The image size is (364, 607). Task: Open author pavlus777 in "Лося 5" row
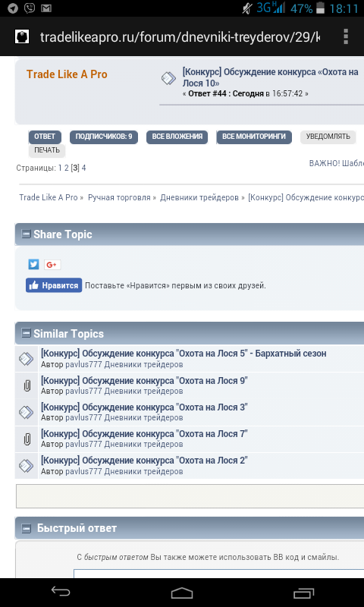pos(83,365)
